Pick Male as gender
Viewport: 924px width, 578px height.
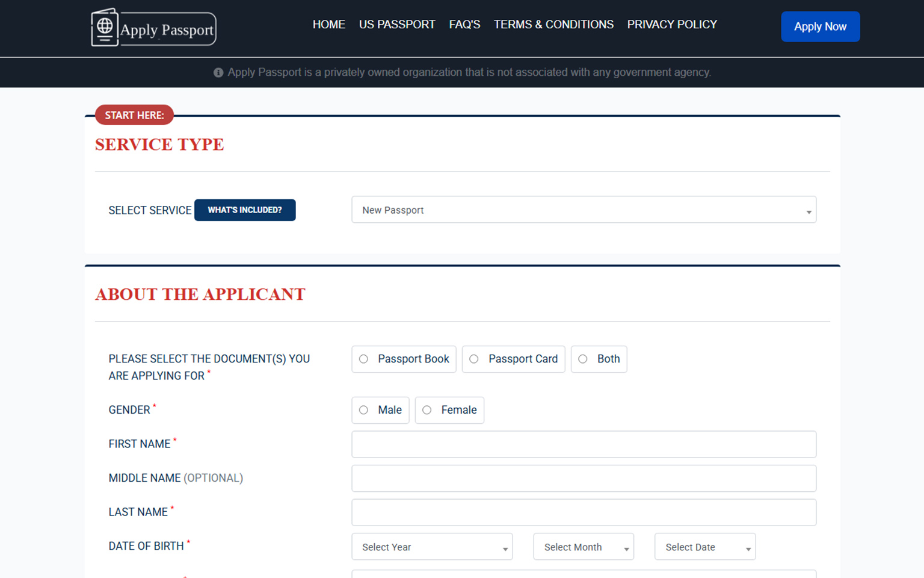point(363,410)
